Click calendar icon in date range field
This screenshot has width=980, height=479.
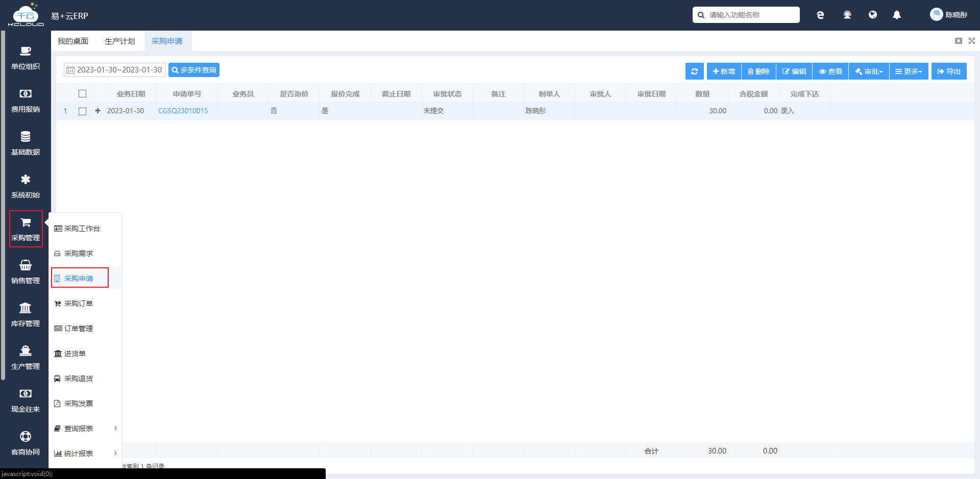[70, 70]
